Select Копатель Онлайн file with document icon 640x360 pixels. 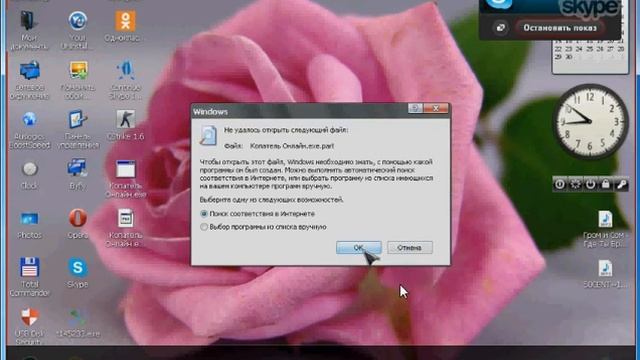coord(125,228)
